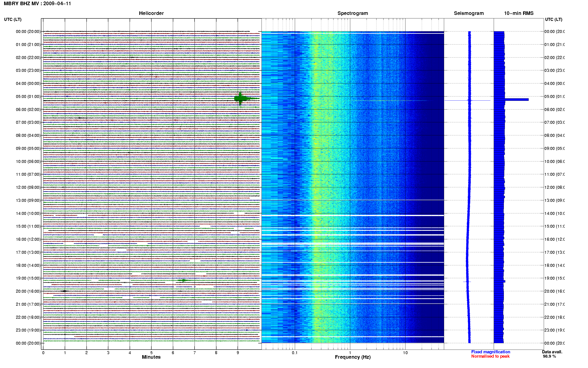Click the left '21:00 (17:00)' time label
The width and height of the screenshot is (588, 368).
click(28, 304)
